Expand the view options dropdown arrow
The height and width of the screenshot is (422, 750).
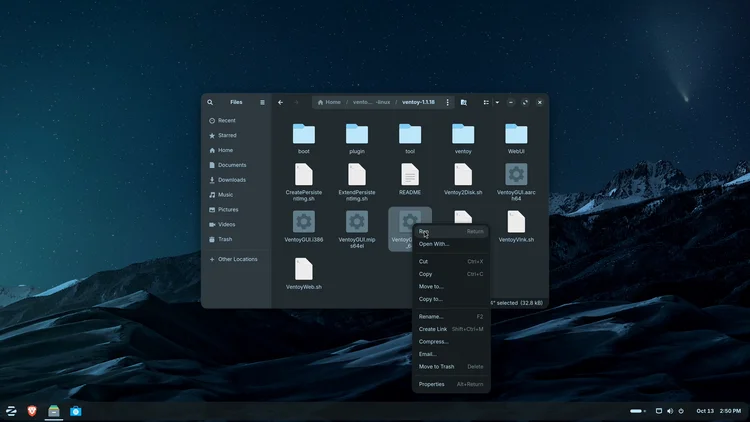[x=497, y=102]
